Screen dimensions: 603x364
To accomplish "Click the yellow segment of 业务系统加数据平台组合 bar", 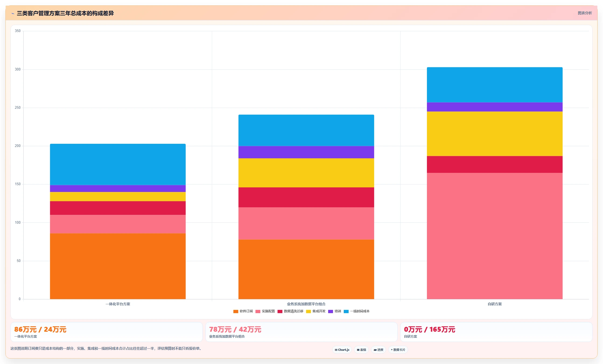I will coord(306,173).
